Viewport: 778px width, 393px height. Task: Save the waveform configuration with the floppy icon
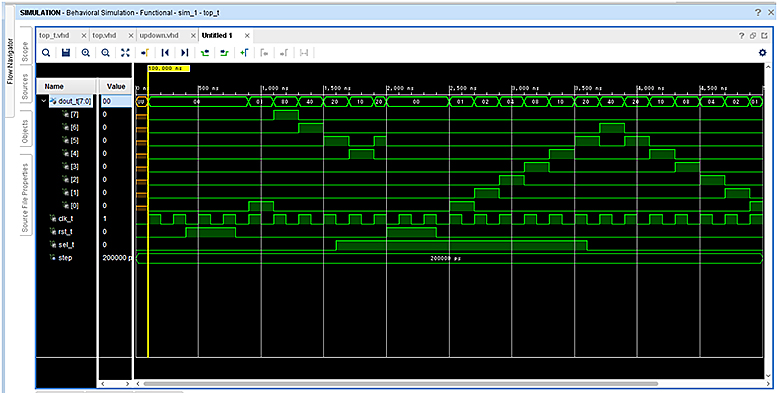pyautogui.click(x=65, y=53)
